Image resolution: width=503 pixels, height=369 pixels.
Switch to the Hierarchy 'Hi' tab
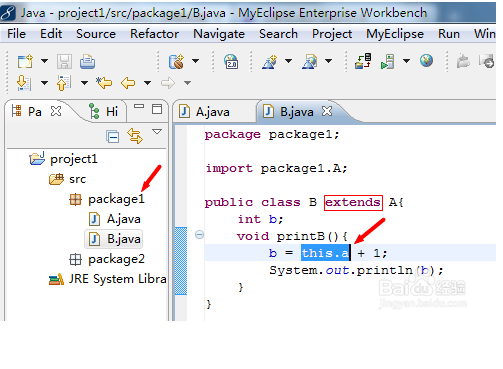click(x=103, y=111)
